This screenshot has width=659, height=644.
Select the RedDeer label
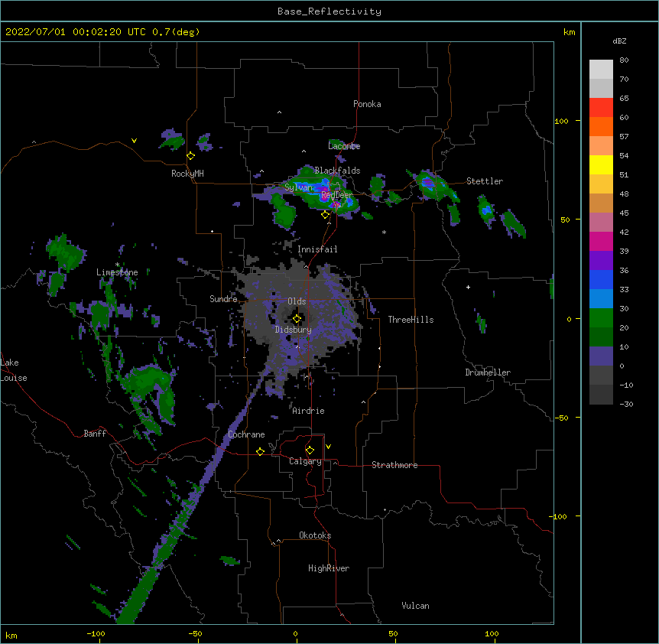coord(336,195)
